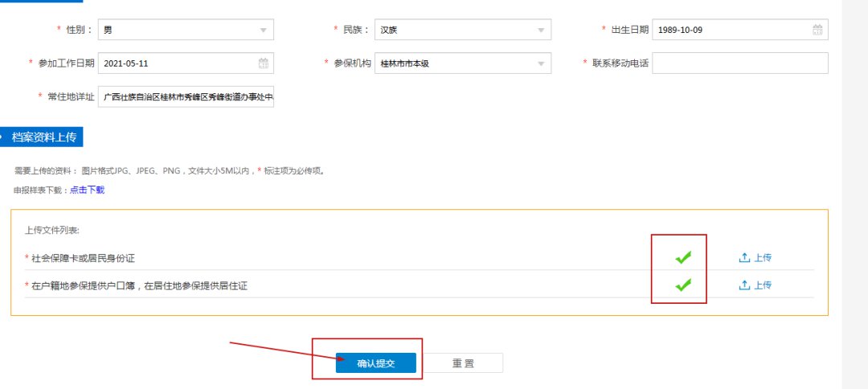Click calendar icon in 出生日期 field
Viewport: 868px width, 389px height.
coord(817,30)
